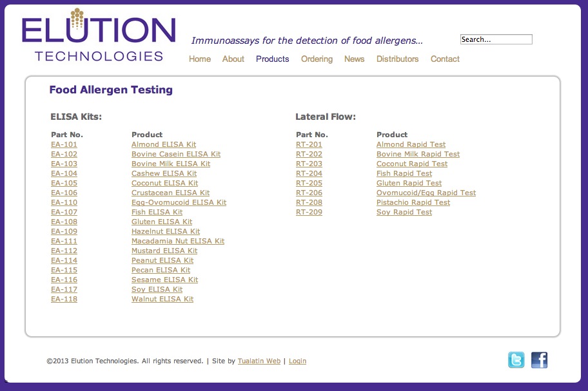Open the Macadamia Nut ELISA Kit link
The width and height of the screenshot is (588, 391).
pos(178,241)
